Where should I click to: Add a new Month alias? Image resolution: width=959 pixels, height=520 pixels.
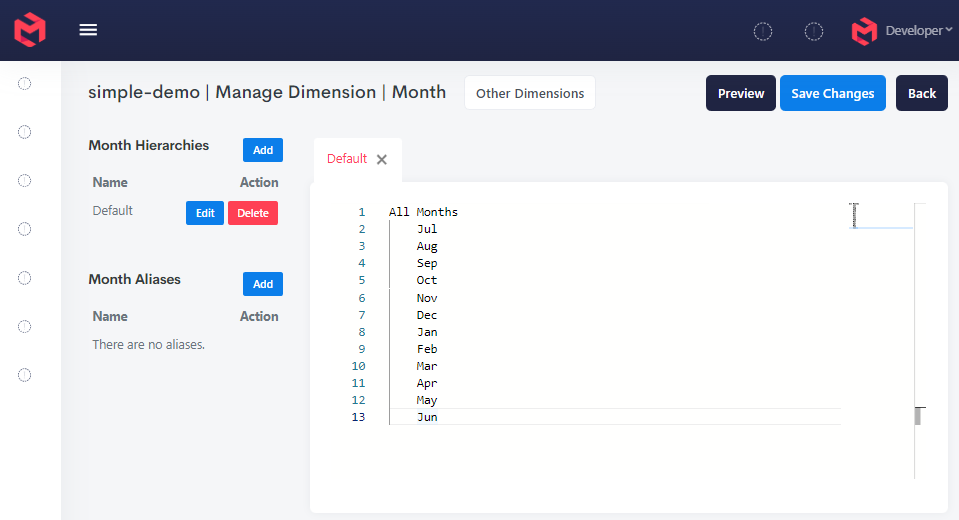click(263, 284)
